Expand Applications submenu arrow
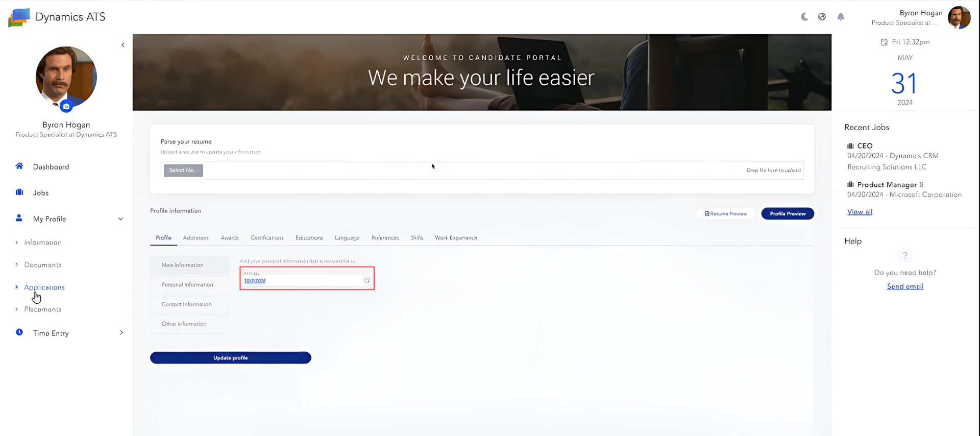Screen dimensions: 980x436 16,287
